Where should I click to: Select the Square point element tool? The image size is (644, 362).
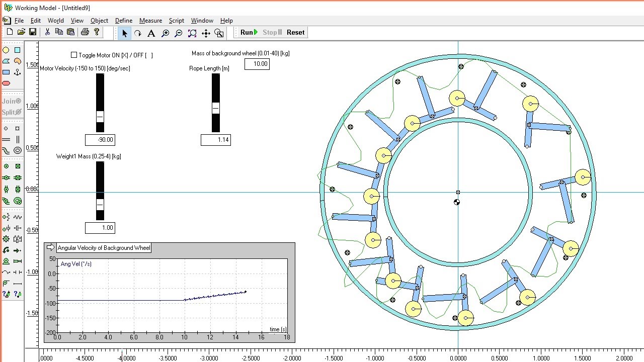[18, 128]
